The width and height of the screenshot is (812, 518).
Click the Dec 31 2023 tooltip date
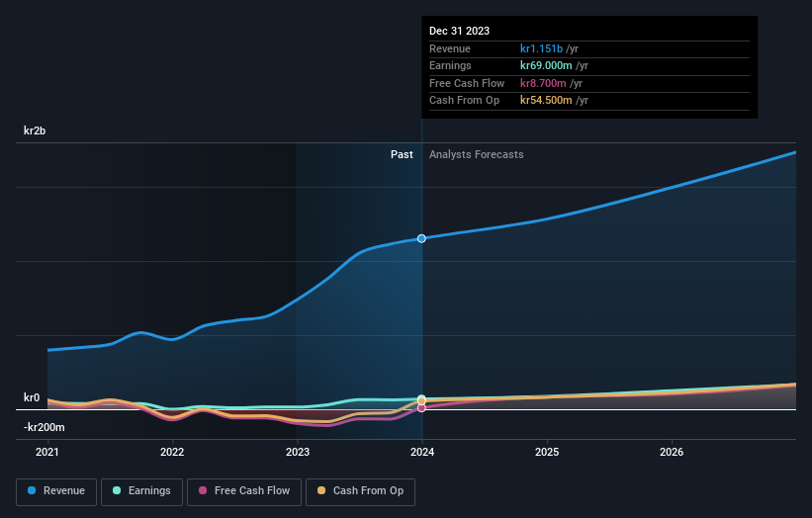tap(459, 31)
